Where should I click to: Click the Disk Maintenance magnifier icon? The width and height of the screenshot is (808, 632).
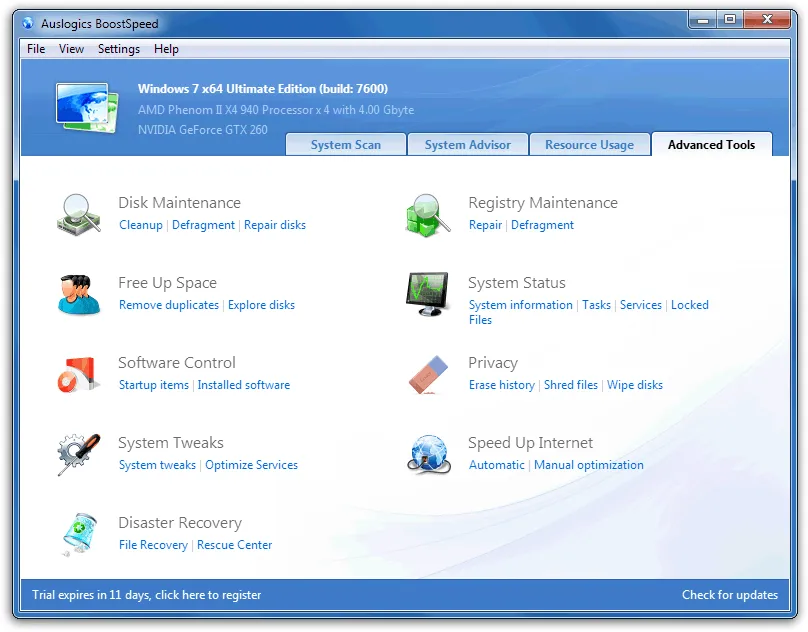coord(79,214)
